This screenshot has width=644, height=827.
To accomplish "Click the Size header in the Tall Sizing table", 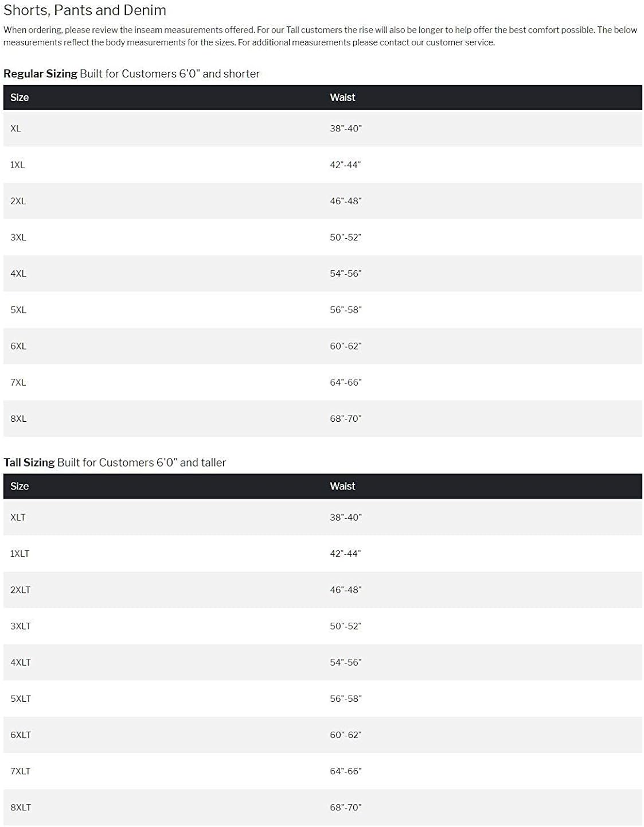I will (19, 486).
